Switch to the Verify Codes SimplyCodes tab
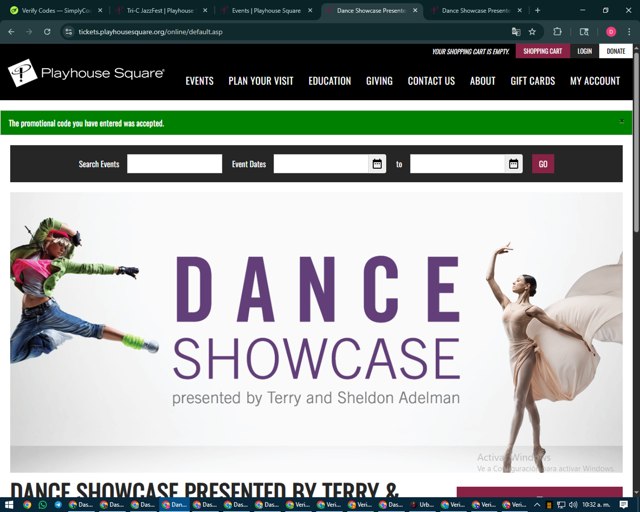Image resolution: width=640 pixels, height=512 pixels. pyautogui.click(x=55, y=11)
